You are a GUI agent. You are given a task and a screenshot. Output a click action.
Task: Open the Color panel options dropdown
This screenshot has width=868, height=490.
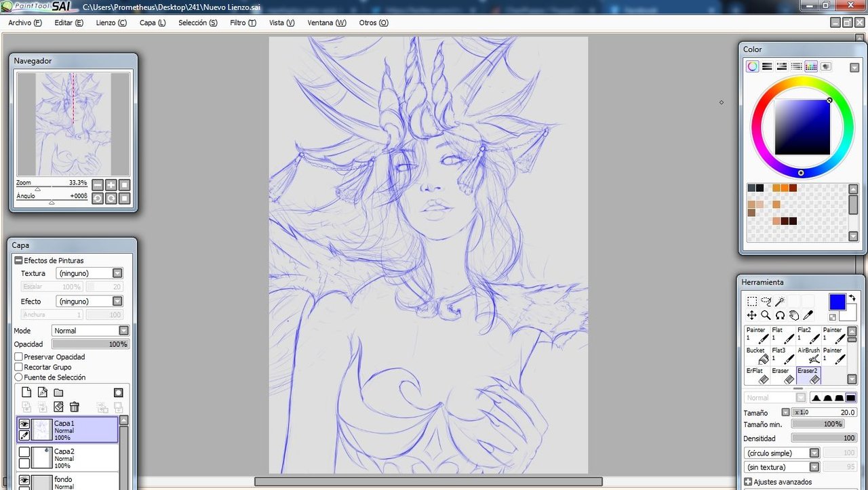tap(854, 67)
